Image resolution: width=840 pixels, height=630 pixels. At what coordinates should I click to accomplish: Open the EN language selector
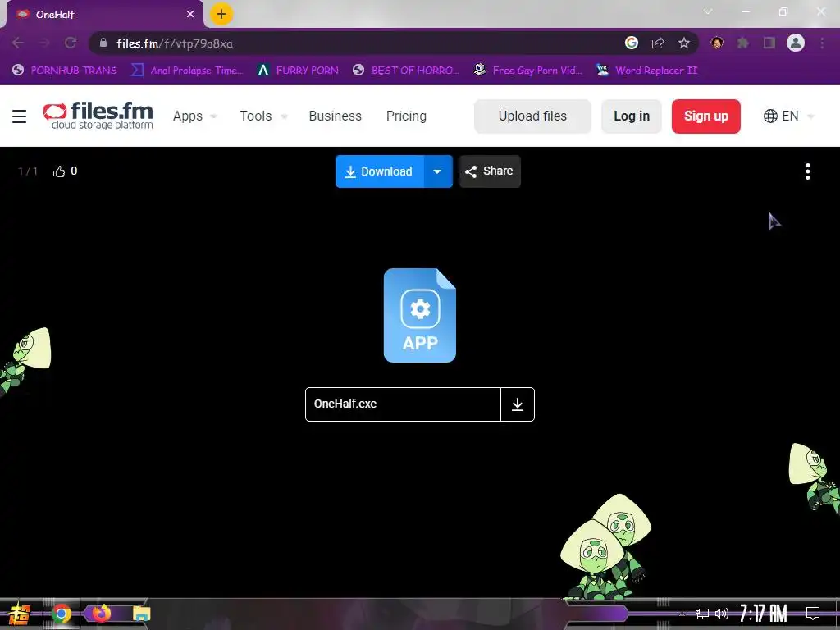point(788,116)
